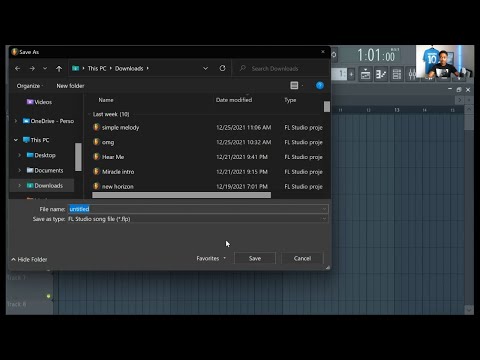This screenshot has width=480, height=360.
Task: Click the file list horizontal scrollbar
Action: pos(181,195)
